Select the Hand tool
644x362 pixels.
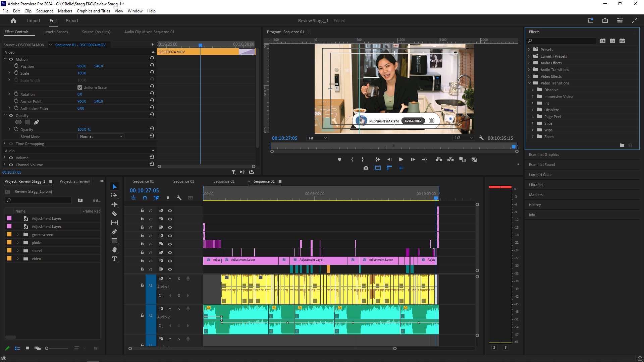(x=114, y=250)
